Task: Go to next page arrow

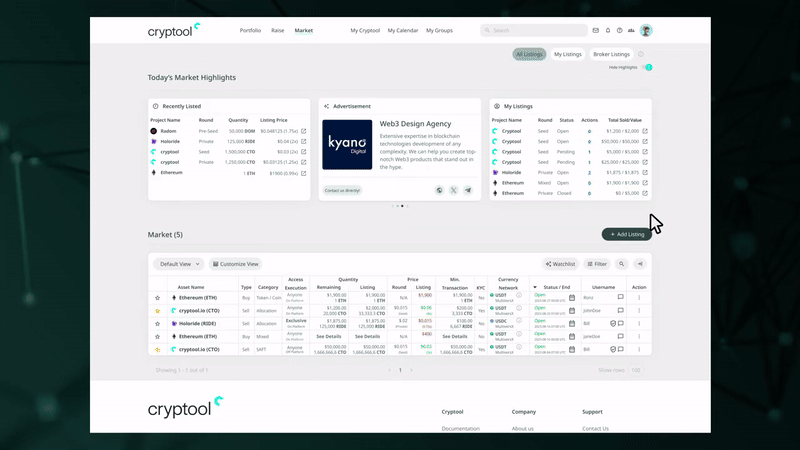Action: coord(411,370)
